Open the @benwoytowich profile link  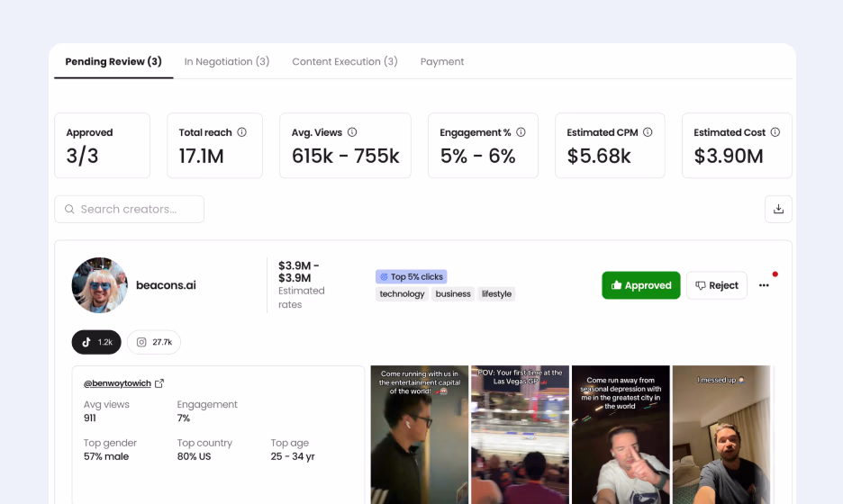(x=118, y=383)
